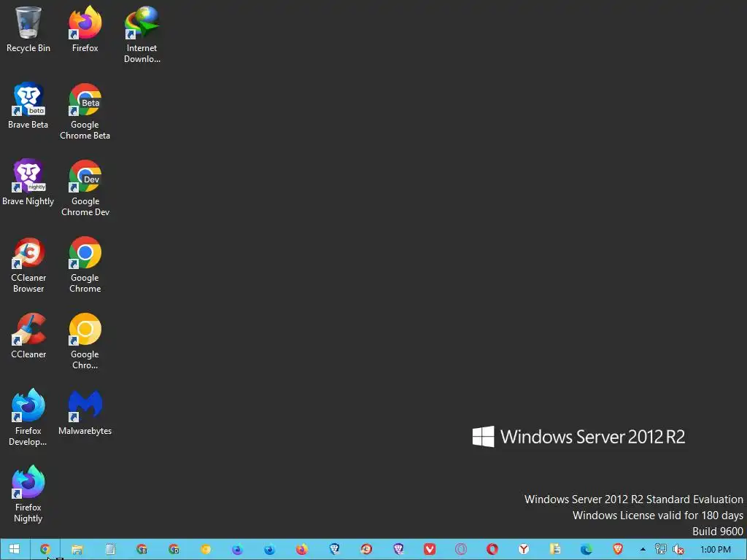
Task: Launch purple Brave Nightly from the taskbar
Action: [398, 549]
